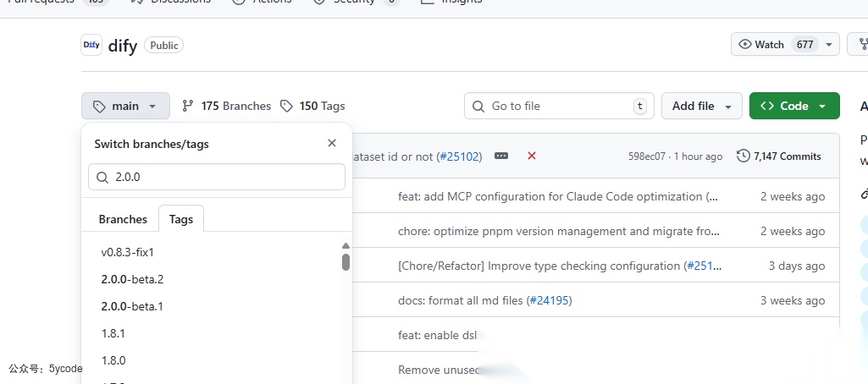
Task: Open the main branch selector dropdown
Action: 125,106
